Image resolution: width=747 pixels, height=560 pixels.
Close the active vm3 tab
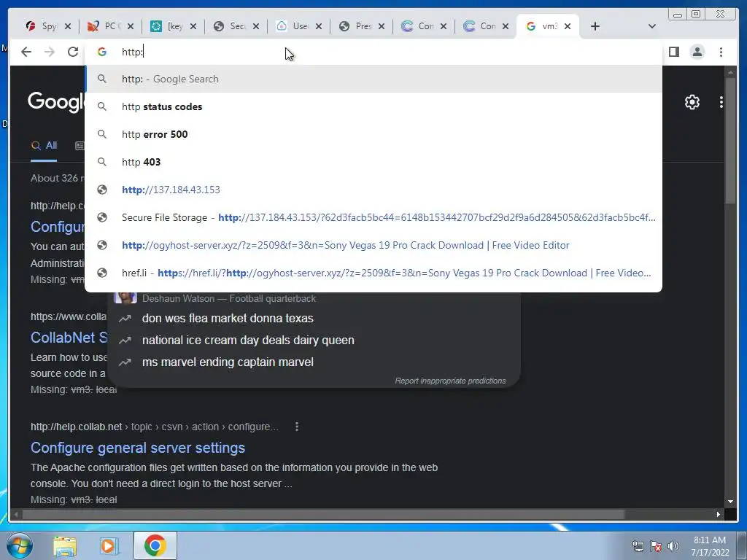(x=568, y=26)
